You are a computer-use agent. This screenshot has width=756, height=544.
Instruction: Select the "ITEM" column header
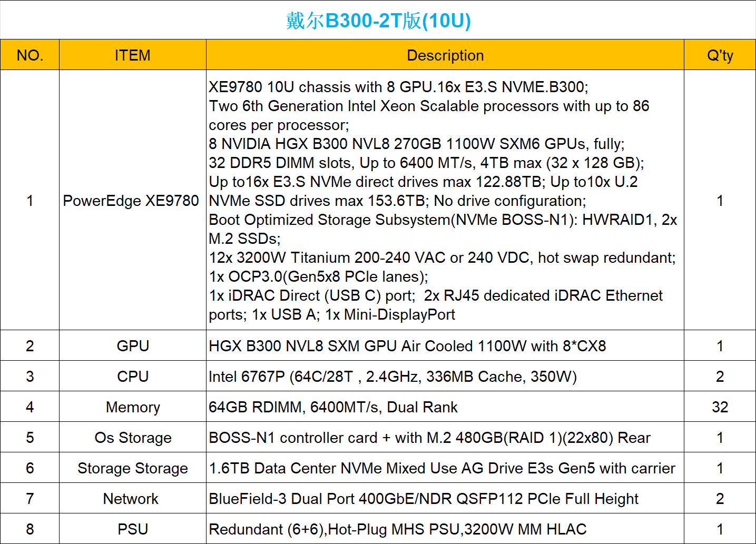pos(133,55)
